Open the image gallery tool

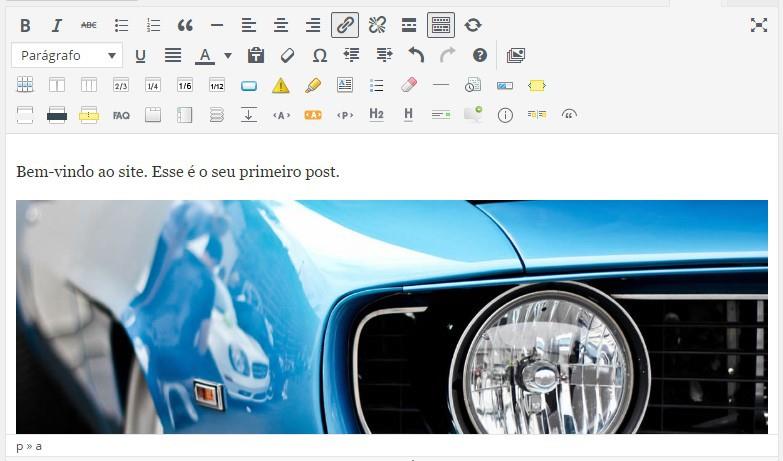point(516,55)
